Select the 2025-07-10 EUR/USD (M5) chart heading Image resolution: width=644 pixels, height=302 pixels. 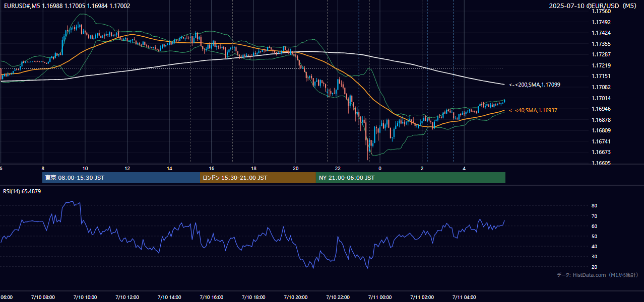[x=593, y=6]
